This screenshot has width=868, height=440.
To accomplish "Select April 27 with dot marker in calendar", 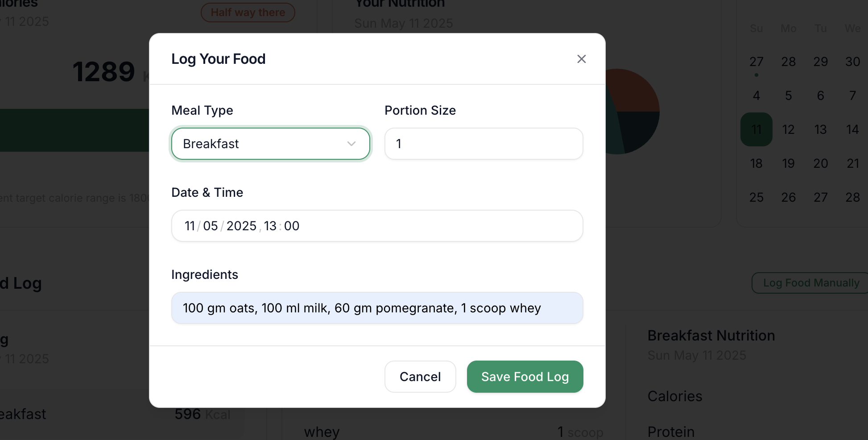I will (756, 62).
